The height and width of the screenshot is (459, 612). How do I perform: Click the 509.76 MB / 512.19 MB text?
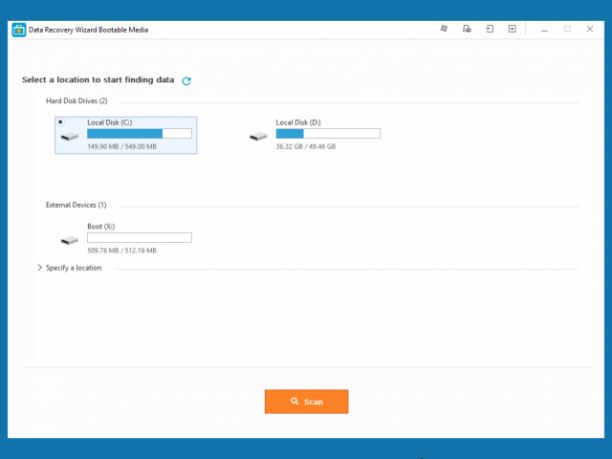tap(122, 250)
